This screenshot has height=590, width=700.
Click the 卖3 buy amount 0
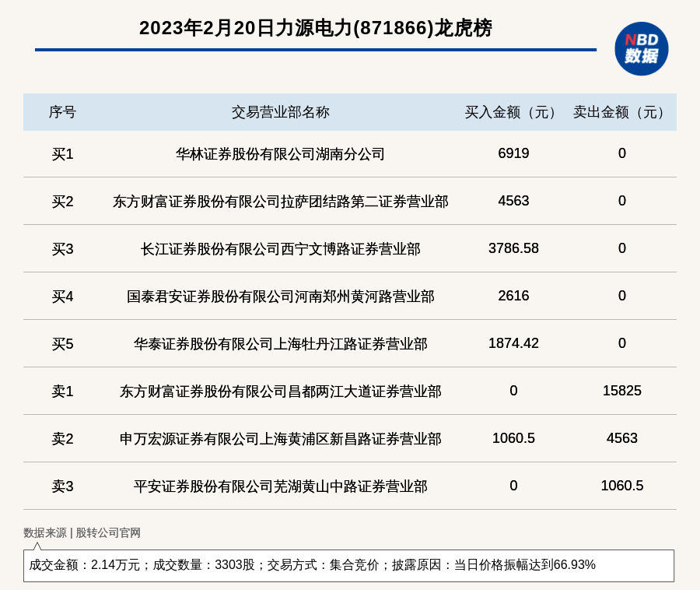(x=513, y=485)
